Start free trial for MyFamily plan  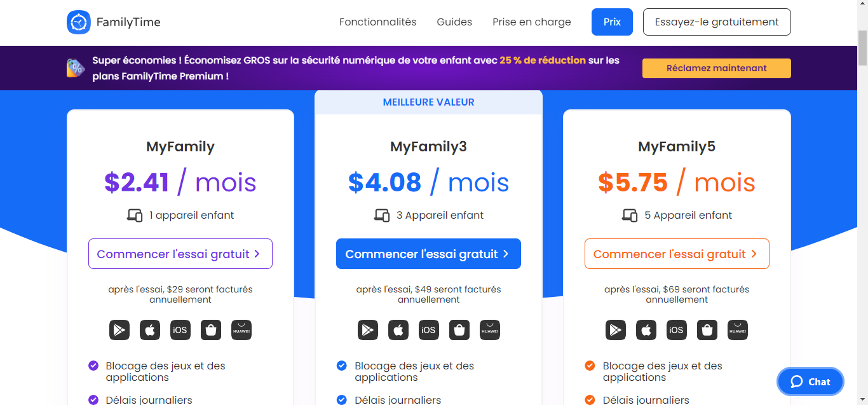click(180, 254)
